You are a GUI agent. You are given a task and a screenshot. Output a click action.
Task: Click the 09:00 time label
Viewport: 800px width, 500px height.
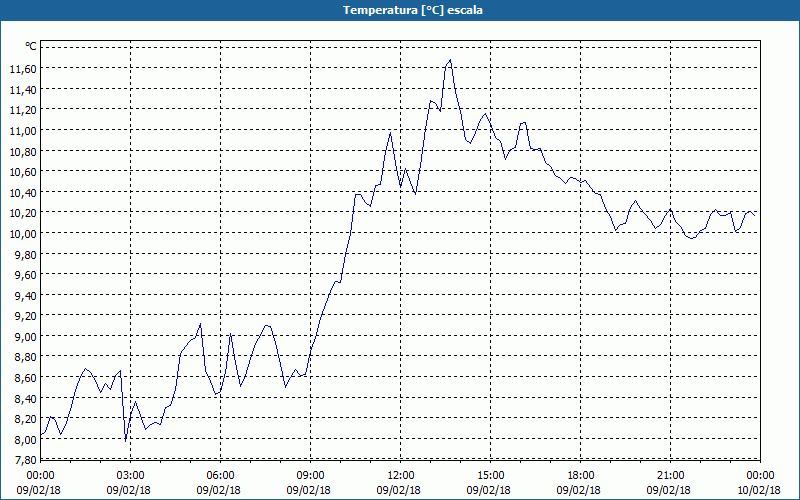[x=311, y=476]
